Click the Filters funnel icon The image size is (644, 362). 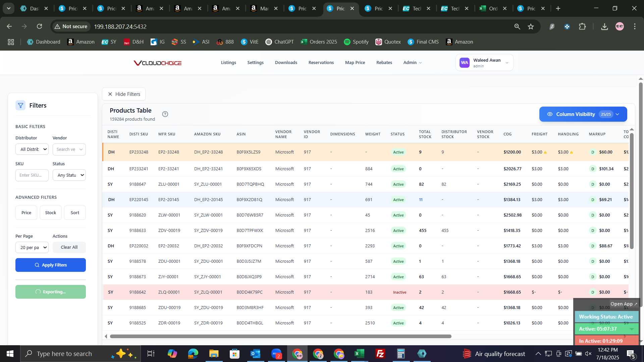point(20,106)
